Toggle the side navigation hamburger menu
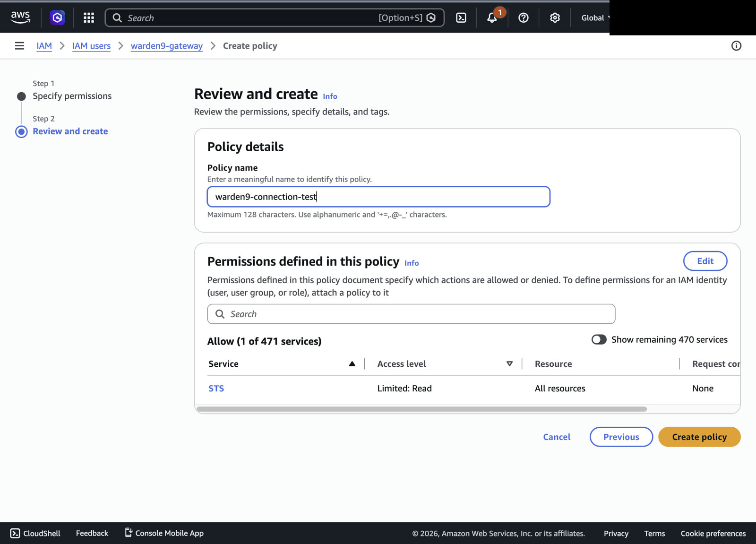Image resolution: width=756 pixels, height=544 pixels. coord(19,46)
